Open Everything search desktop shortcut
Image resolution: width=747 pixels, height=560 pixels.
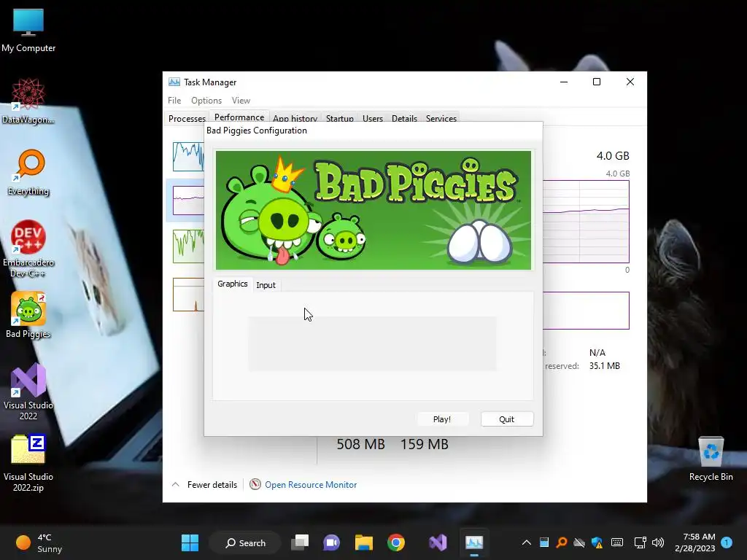click(28, 172)
